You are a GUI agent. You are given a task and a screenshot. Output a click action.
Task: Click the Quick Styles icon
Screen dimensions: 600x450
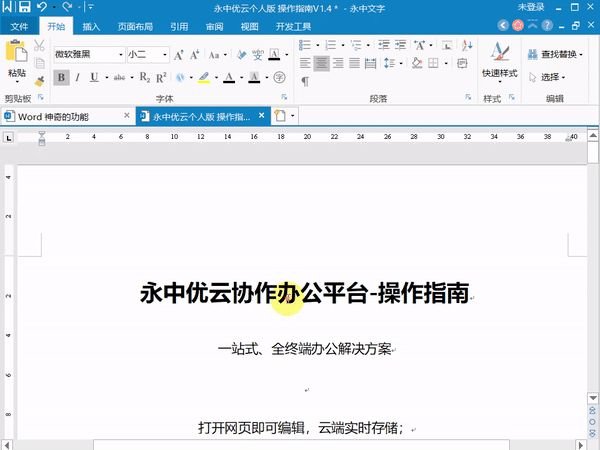500,51
